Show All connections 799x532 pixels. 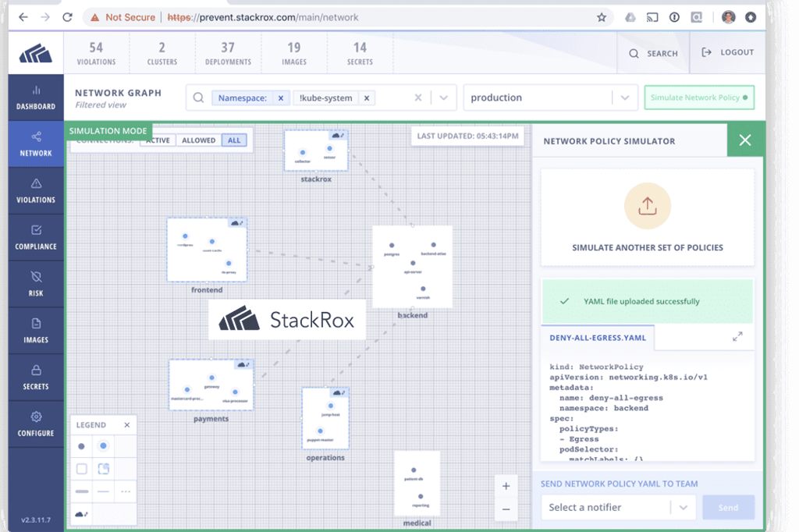(234, 140)
